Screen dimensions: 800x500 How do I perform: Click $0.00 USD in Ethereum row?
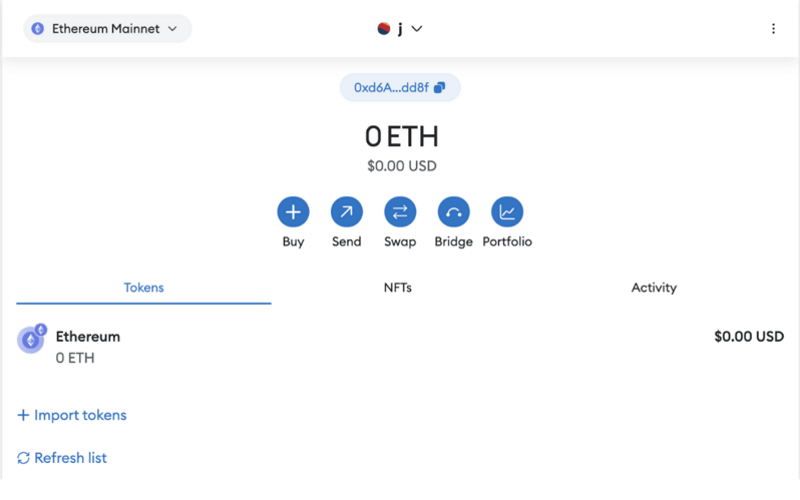[749, 337]
